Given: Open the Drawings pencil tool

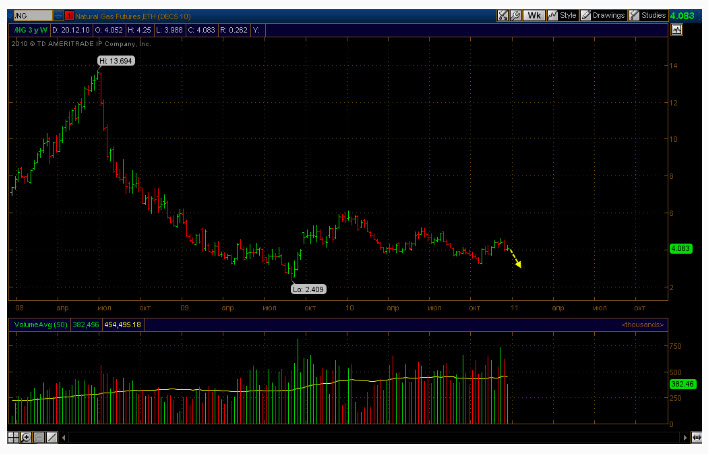Looking at the screenshot, I should coord(604,15).
